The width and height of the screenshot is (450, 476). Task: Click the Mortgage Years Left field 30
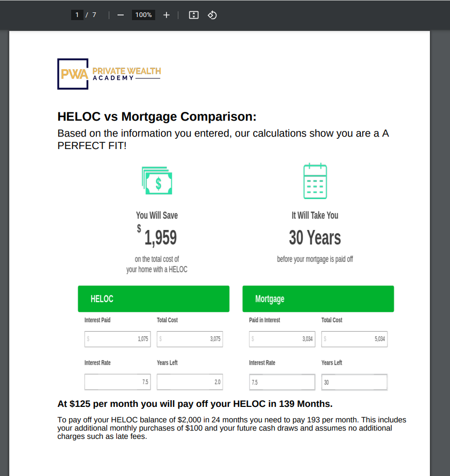355,382
